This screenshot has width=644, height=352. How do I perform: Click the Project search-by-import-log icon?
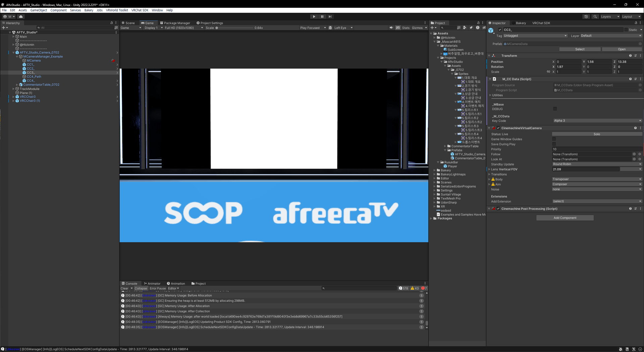[x=477, y=28]
